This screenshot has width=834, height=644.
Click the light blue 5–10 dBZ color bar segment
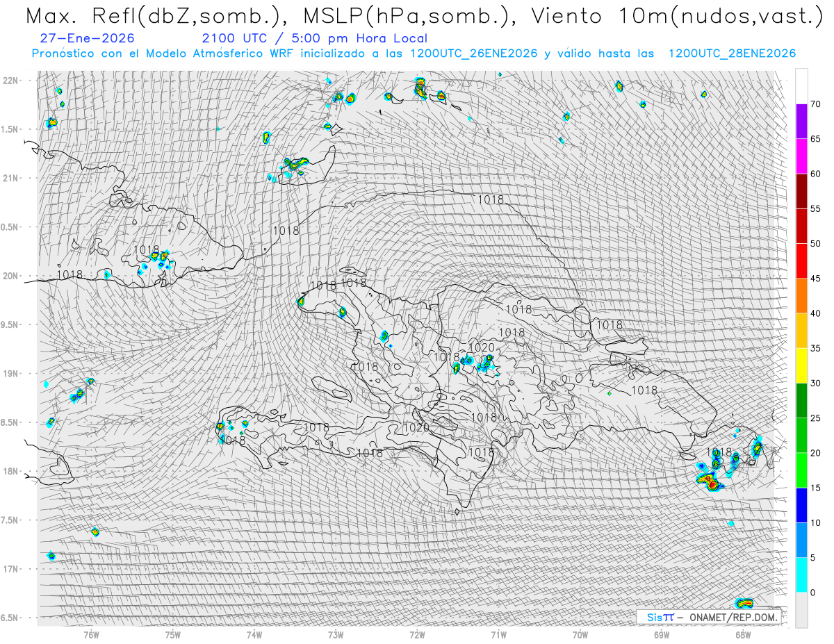[802, 540]
